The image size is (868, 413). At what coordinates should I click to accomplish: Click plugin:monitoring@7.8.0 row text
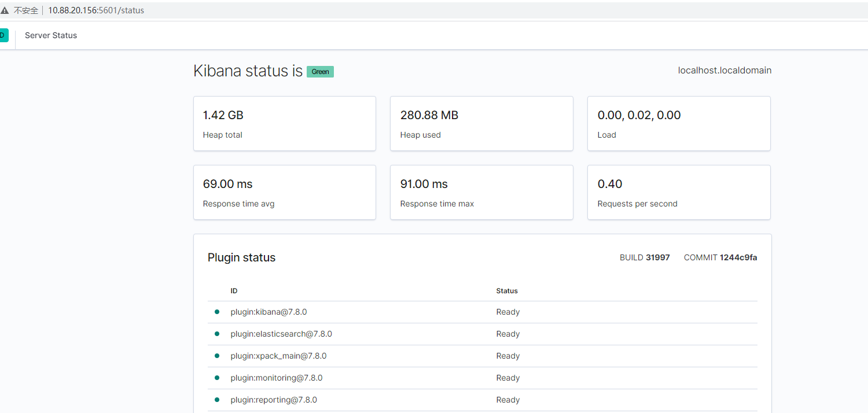277,378
